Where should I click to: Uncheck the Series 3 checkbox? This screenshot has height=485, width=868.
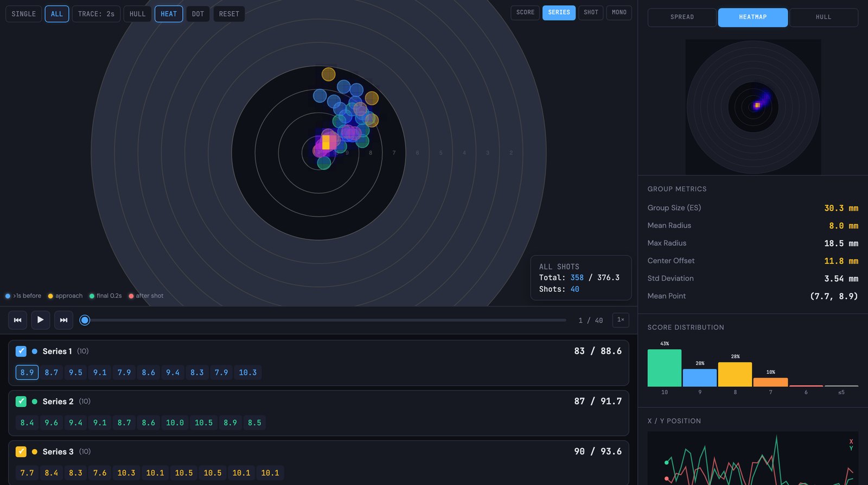[x=21, y=451]
